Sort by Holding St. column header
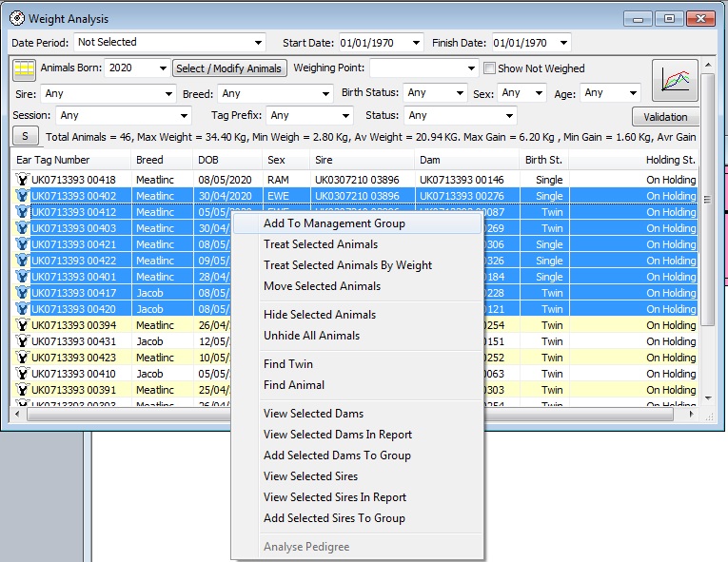This screenshot has height=562, width=728. [x=633, y=160]
